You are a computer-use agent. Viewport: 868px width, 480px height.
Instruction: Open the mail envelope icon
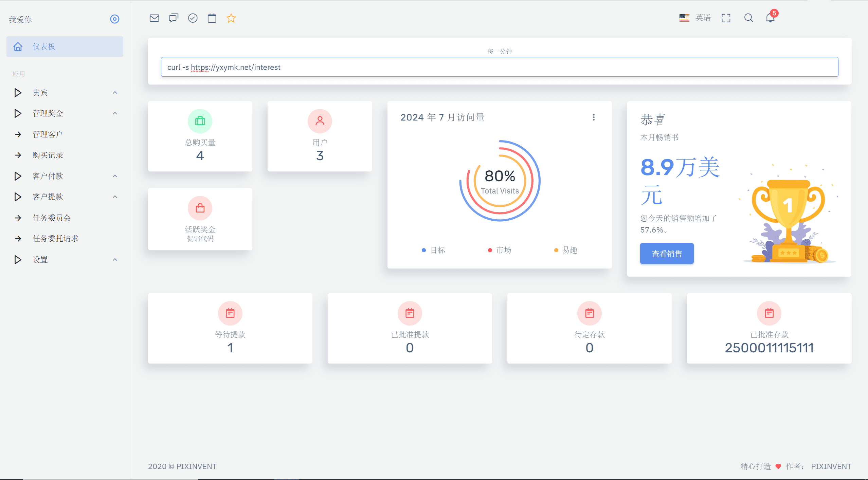pyautogui.click(x=154, y=18)
